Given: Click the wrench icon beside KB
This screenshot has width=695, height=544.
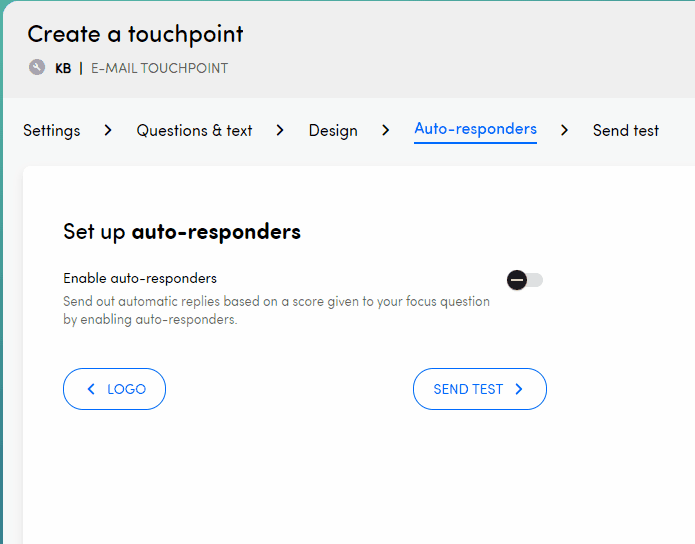Looking at the screenshot, I should click(x=37, y=68).
